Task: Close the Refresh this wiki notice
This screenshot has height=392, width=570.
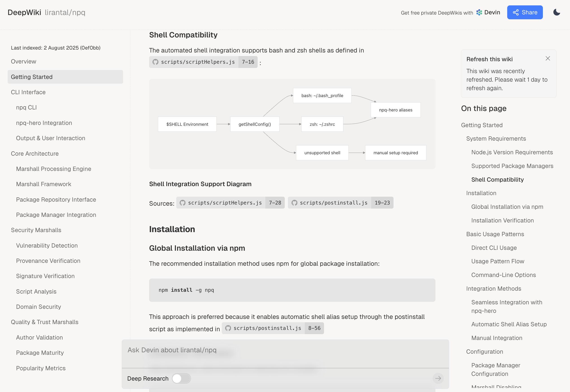Action: pos(548,59)
